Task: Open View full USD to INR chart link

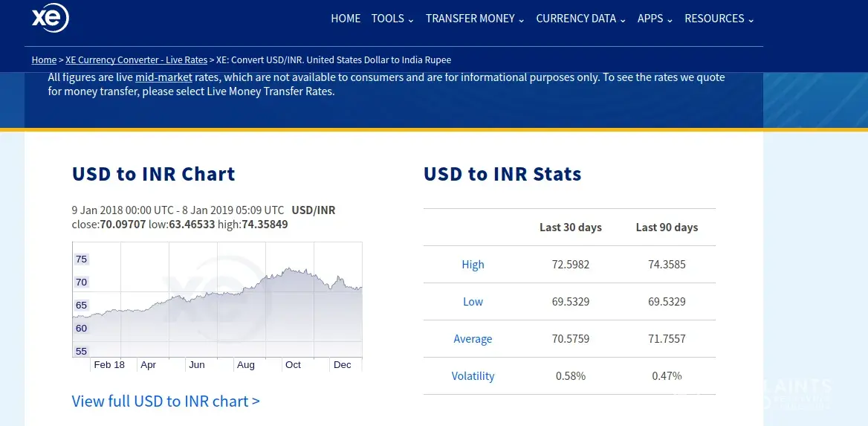Action: [x=166, y=401]
